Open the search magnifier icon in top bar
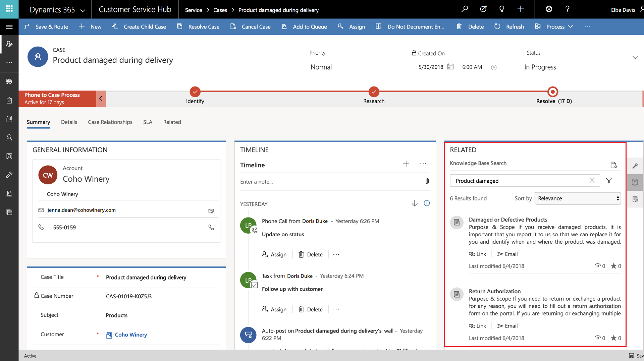Screen dimensions: 644x361 (465, 9)
